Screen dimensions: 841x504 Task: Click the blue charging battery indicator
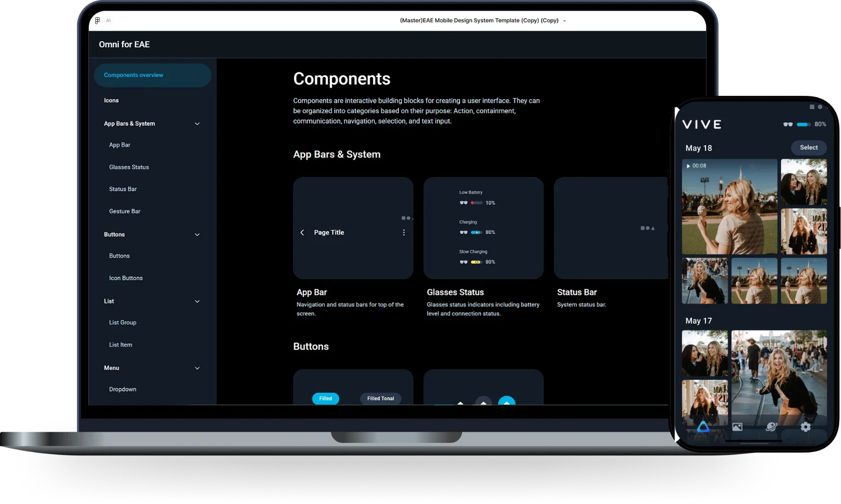point(477,233)
